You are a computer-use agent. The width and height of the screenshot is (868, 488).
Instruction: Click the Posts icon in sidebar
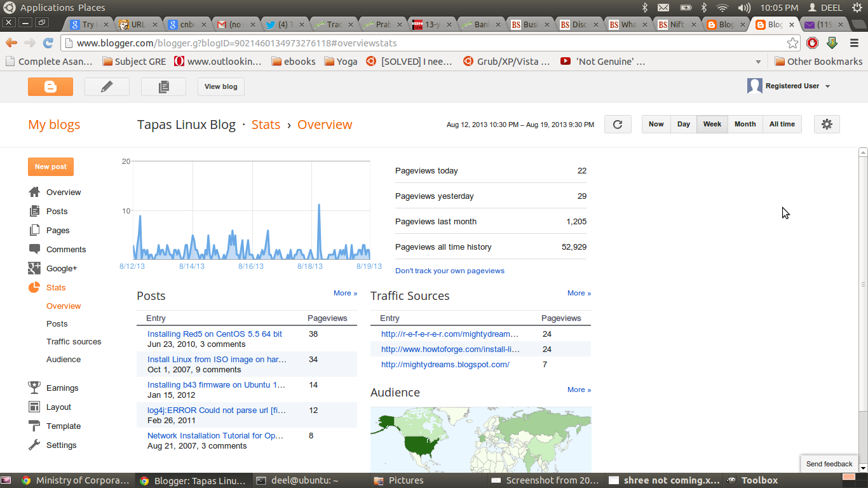point(34,211)
